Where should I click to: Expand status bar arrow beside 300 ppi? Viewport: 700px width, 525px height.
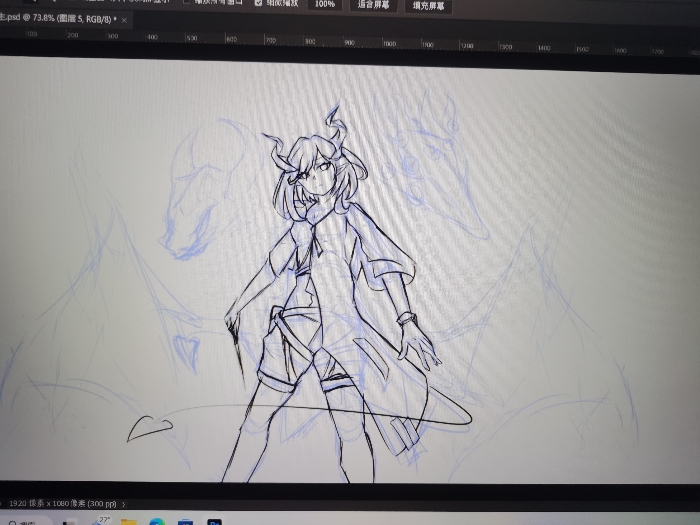(122, 503)
